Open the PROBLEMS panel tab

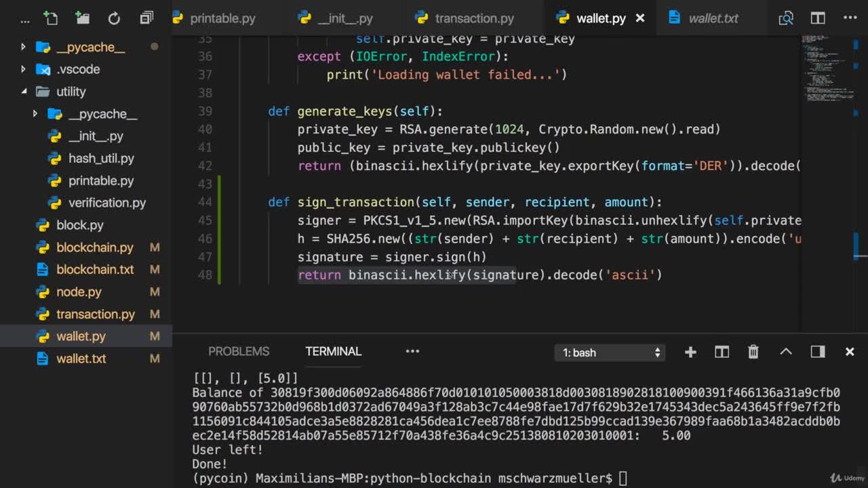[239, 351]
